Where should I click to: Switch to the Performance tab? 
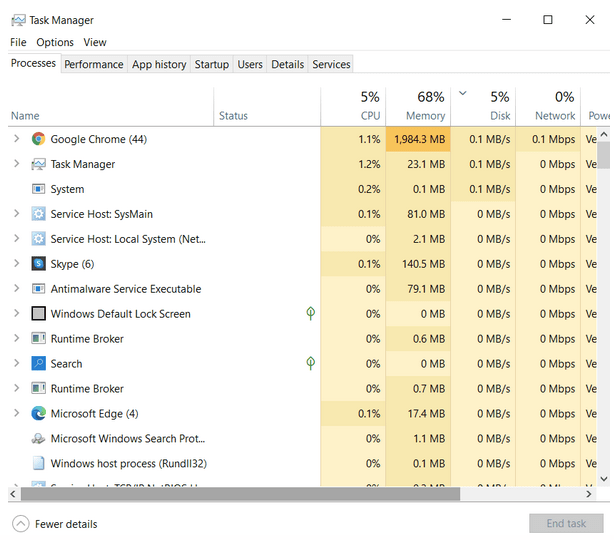94,64
